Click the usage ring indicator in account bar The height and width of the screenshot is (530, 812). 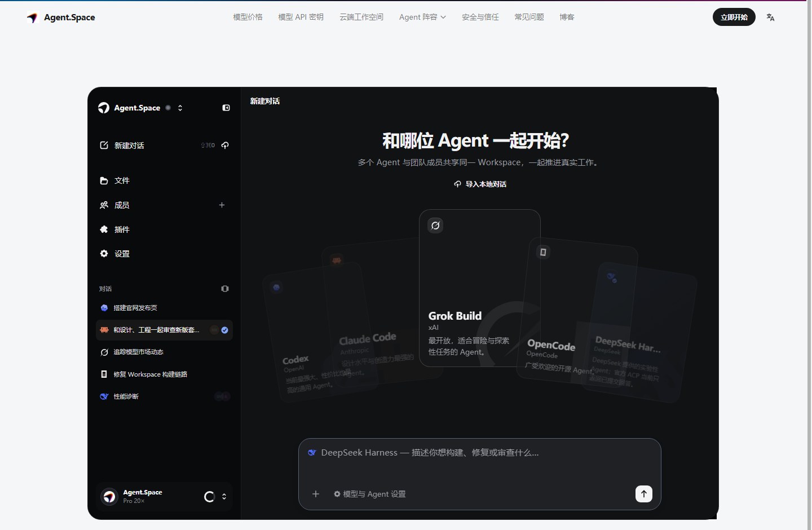209,497
